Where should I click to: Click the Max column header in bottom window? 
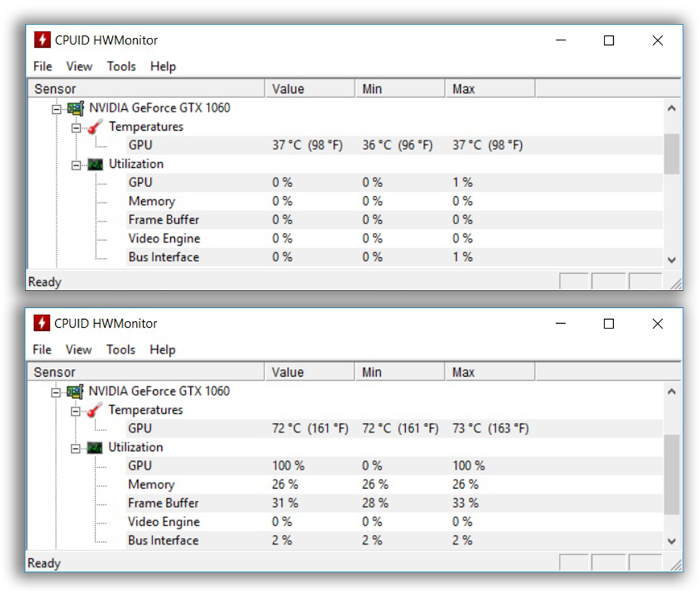(x=463, y=372)
